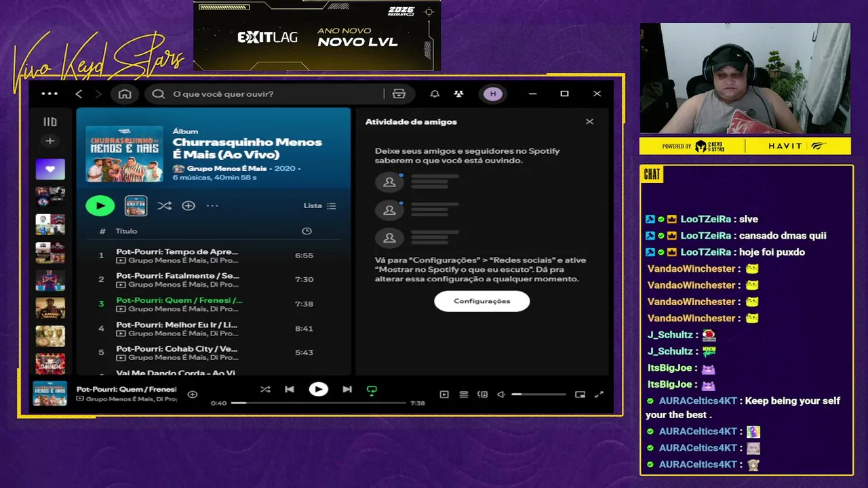Open now playing title 'Pot-Pourri: Quem / Frenesi'

pyautogui.click(x=126, y=389)
